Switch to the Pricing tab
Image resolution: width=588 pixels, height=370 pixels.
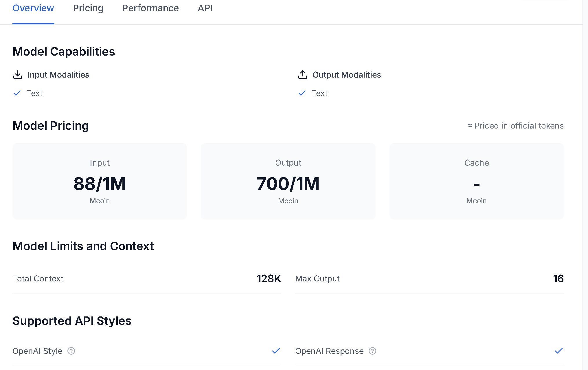click(88, 8)
